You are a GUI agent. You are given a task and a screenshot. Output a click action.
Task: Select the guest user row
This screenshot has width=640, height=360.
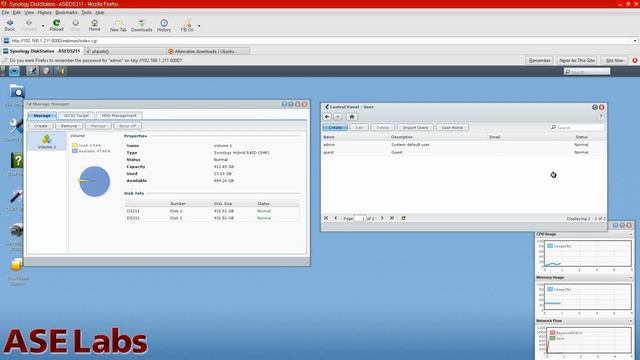(464, 152)
